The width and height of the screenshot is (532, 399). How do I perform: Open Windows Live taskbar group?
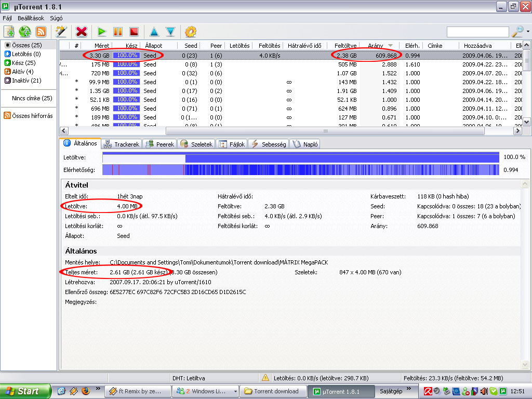pos(205,391)
